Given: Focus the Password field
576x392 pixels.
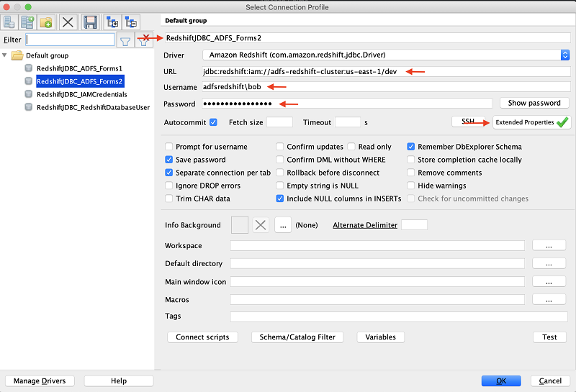Looking at the screenshot, I should click(x=347, y=104).
